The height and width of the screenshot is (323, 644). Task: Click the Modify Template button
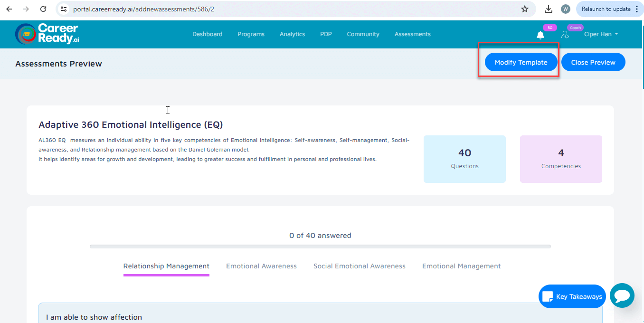tap(521, 62)
